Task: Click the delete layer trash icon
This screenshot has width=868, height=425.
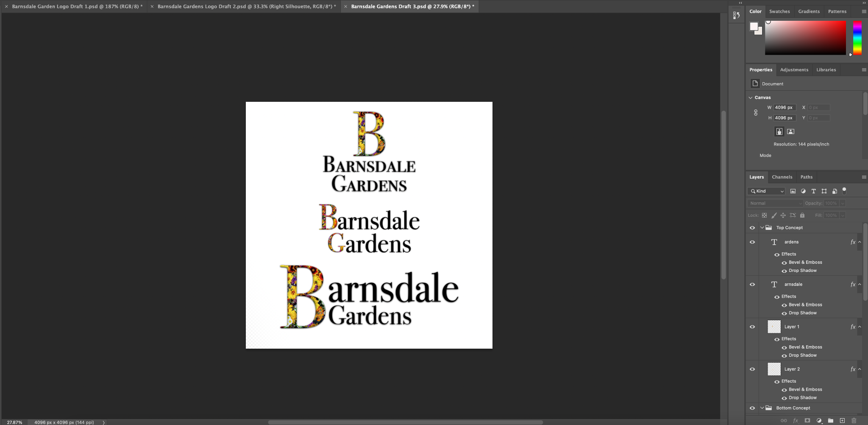Action: coord(854,421)
